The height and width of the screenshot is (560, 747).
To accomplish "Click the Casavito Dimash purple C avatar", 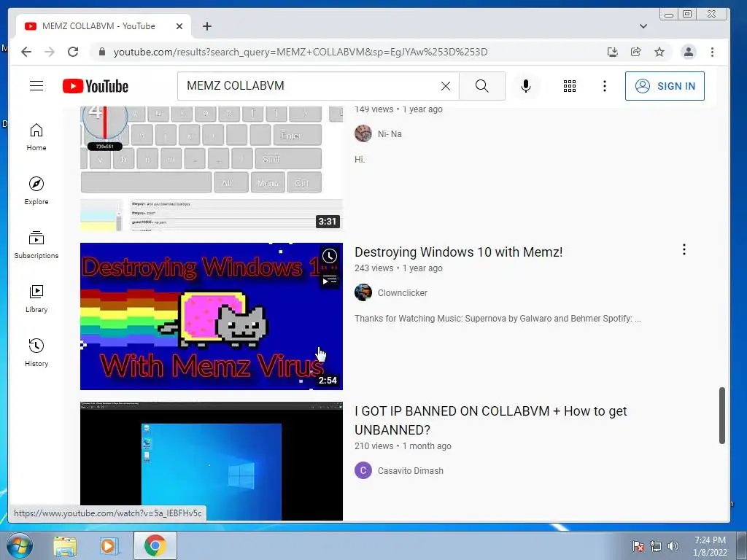I will pos(363,470).
